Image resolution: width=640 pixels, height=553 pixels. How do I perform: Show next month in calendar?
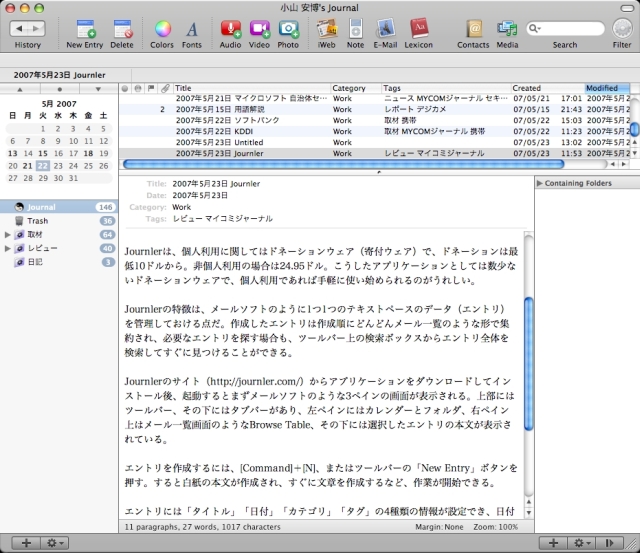click(98, 89)
